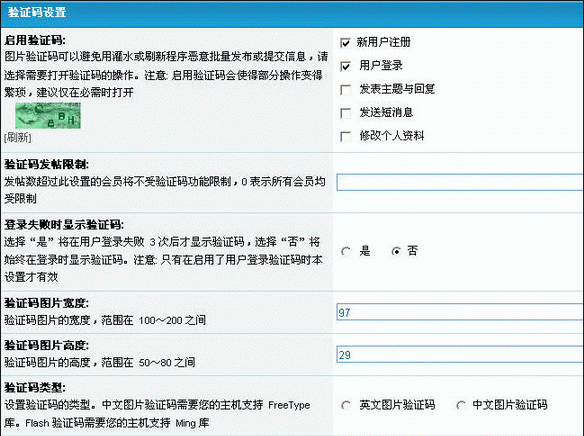Click the 登录失败时显示验证码 heading
584x436 pixels.
64,225
